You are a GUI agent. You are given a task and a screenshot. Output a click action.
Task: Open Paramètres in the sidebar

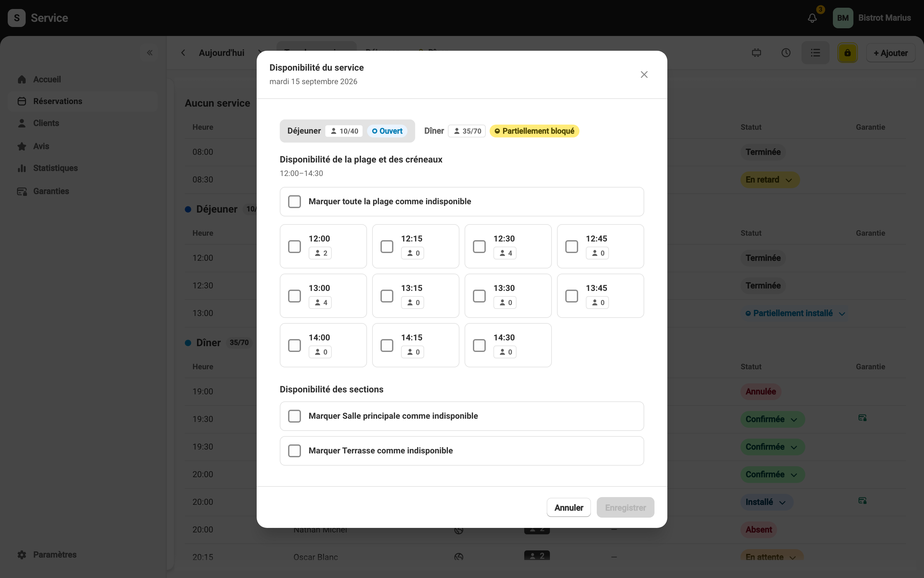pyautogui.click(x=83, y=555)
